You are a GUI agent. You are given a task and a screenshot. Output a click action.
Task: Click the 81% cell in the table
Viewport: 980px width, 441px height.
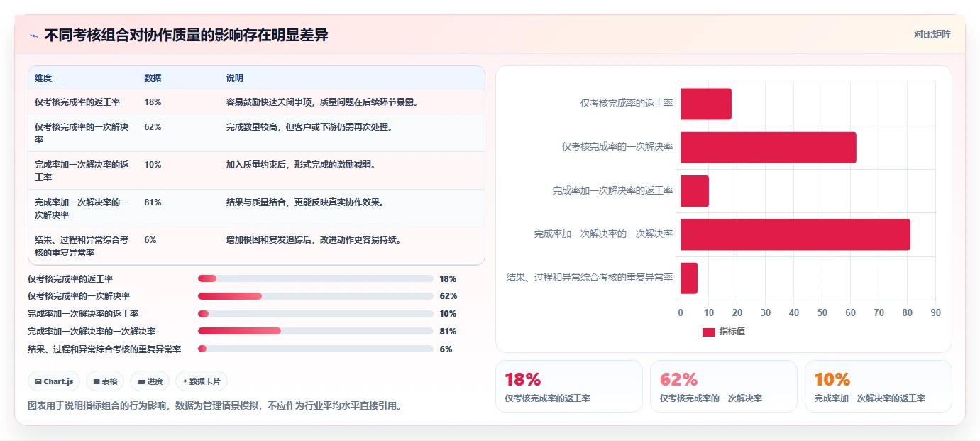[153, 202]
